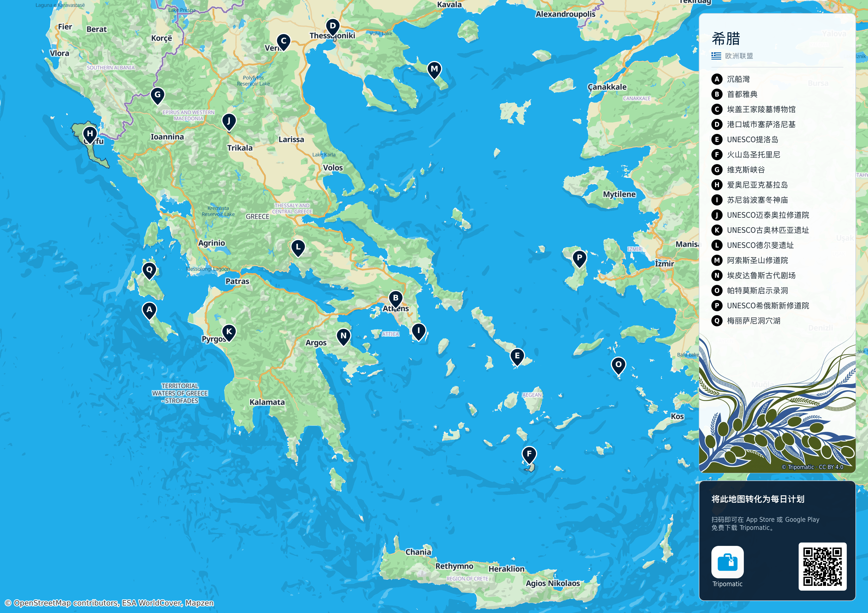Image resolution: width=868 pixels, height=613 pixels.
Task: Open map pin J near Trikala
Action: (x=229, y=122)
